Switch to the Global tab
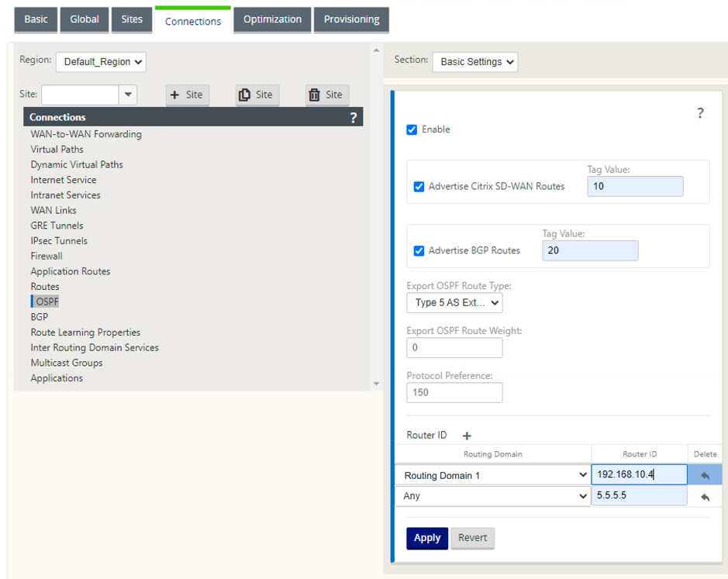Viewport: 728px width, 579px height. [x=85, y=19]
